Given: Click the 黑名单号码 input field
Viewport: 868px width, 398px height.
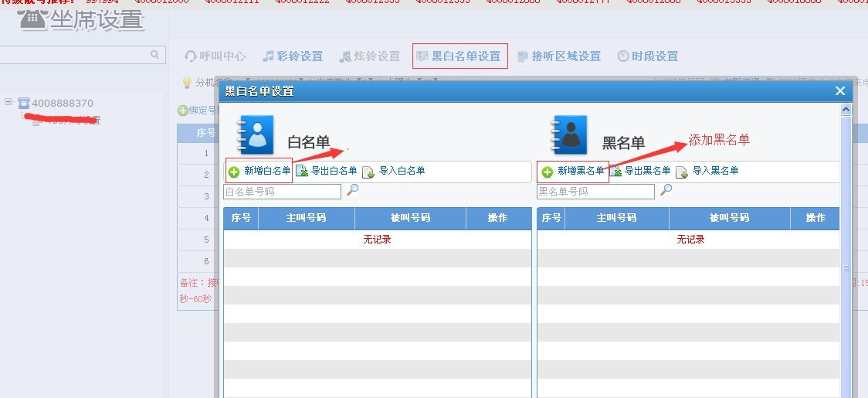Looking at the screenshot, I should coord(595,191).
